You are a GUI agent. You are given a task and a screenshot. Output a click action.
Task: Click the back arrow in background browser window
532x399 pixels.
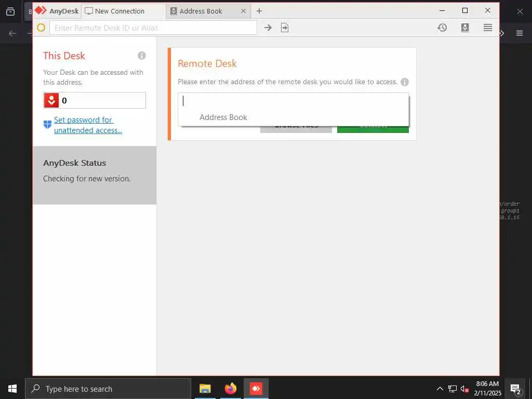tap(12, 33)
